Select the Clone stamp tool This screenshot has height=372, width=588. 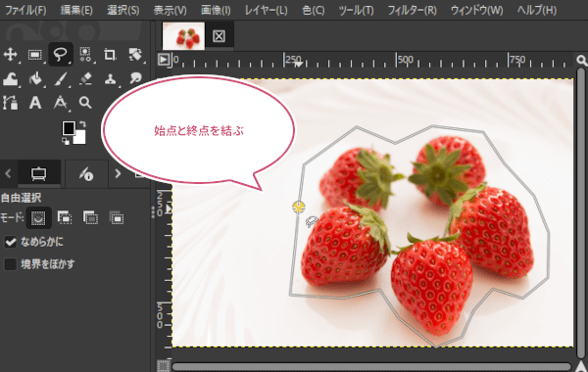coord(110,78)
